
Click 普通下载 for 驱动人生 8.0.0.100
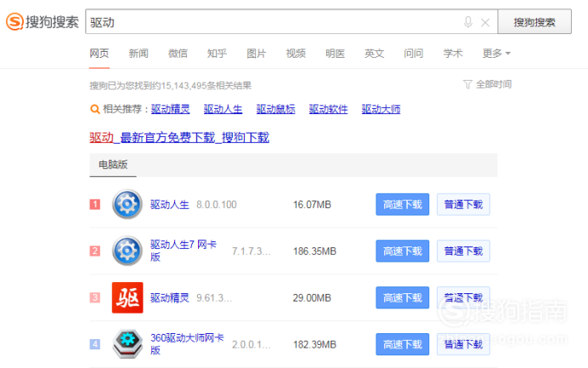[x=463, y=205]
